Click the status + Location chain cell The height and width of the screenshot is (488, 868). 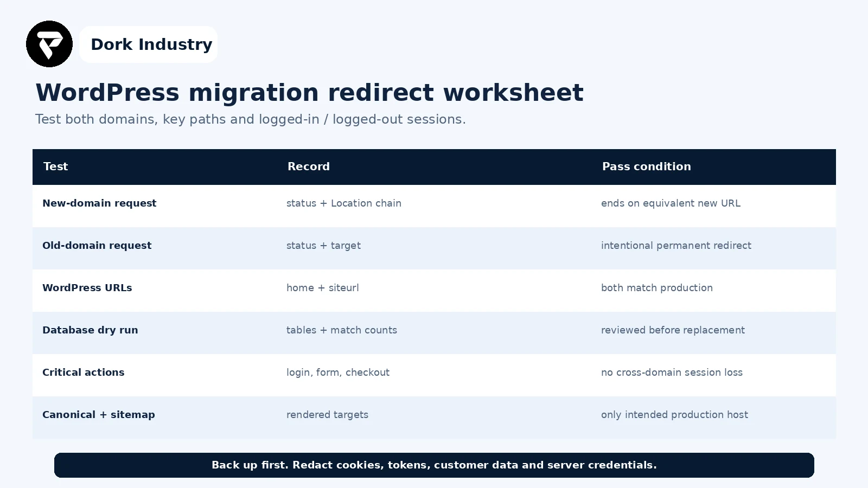pyautogui.click(x=344, y=203)
